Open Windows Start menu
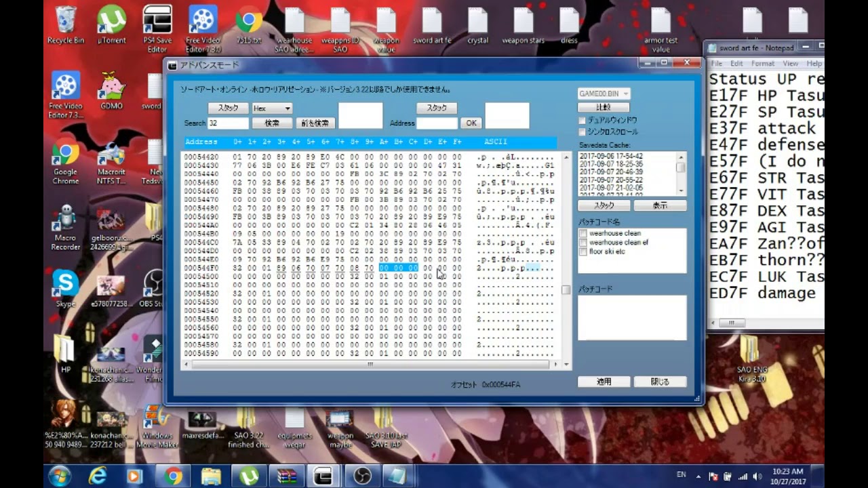The width and height of the screenshot is (868, 488). pos(59,476)
